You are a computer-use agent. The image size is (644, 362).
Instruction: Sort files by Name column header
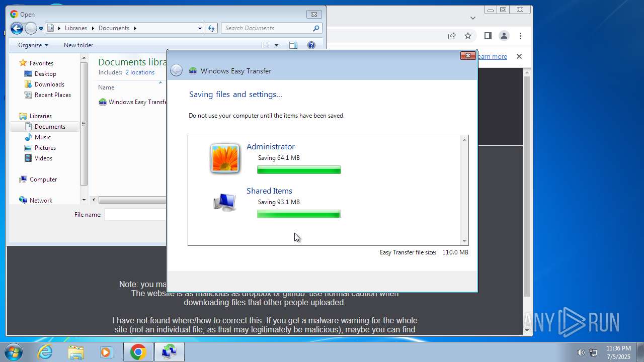click(106, 87)
